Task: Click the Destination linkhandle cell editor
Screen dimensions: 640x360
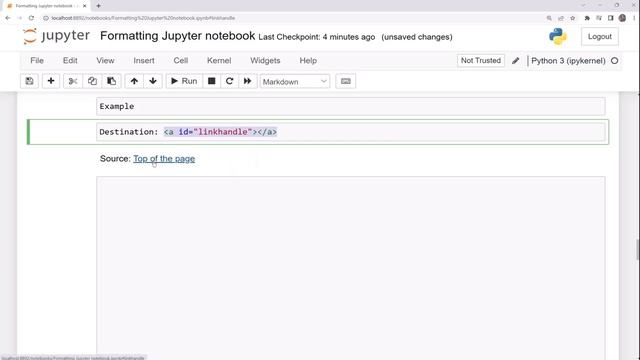Action: click(x=351, y=132)
